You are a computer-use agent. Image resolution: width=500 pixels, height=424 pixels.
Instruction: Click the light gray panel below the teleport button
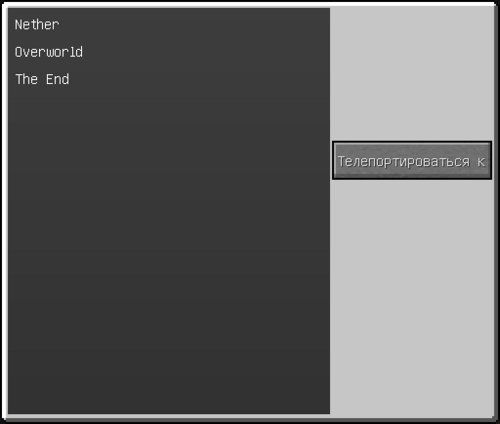click(412, 297)
